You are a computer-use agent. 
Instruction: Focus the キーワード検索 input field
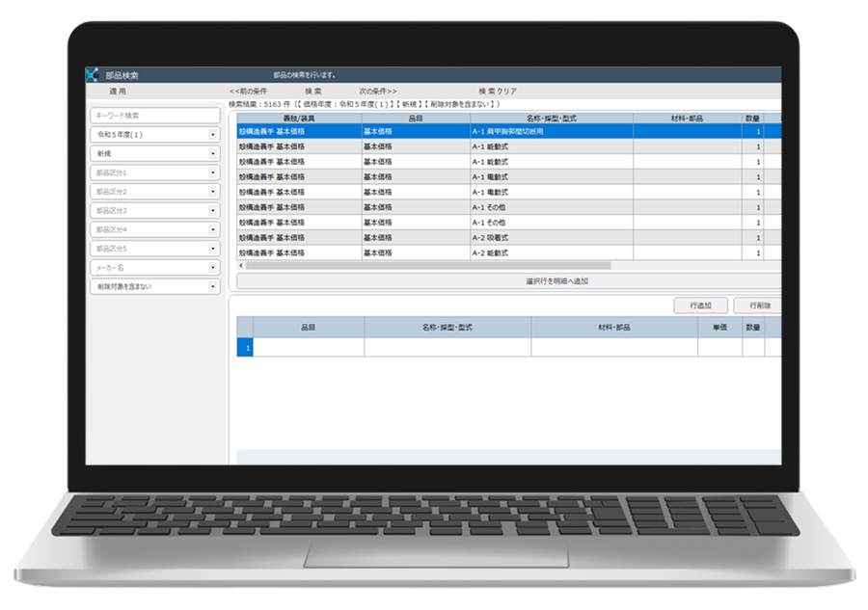click(155, 116)
